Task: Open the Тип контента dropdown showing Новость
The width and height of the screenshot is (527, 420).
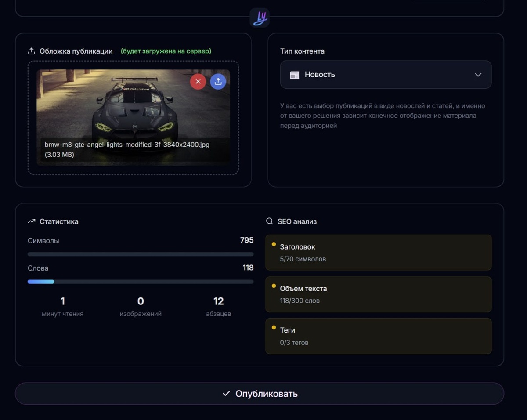Action: pyautogui.click(x=386, y=75)
